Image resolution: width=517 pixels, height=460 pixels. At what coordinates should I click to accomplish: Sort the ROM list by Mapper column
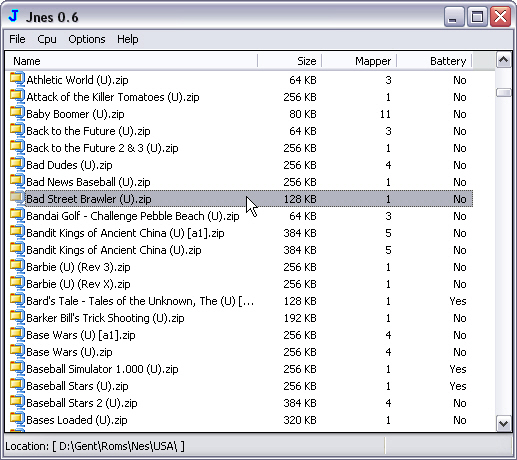point(359,61)
